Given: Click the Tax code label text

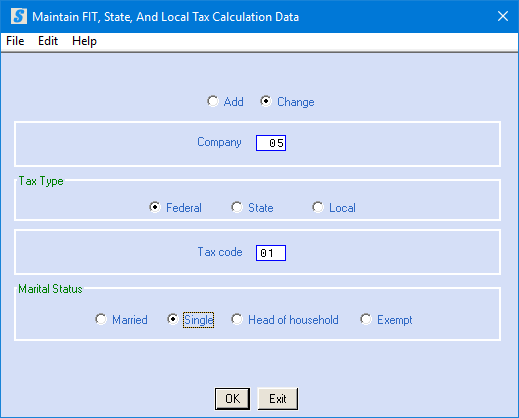Looking at the screenshot, I should 220,252.
